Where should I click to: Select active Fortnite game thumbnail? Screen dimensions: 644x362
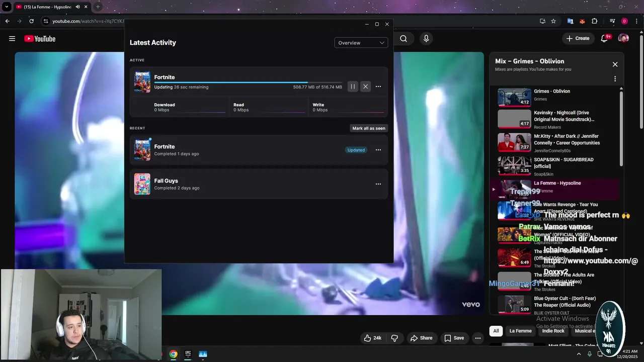(x=142, y=82)
